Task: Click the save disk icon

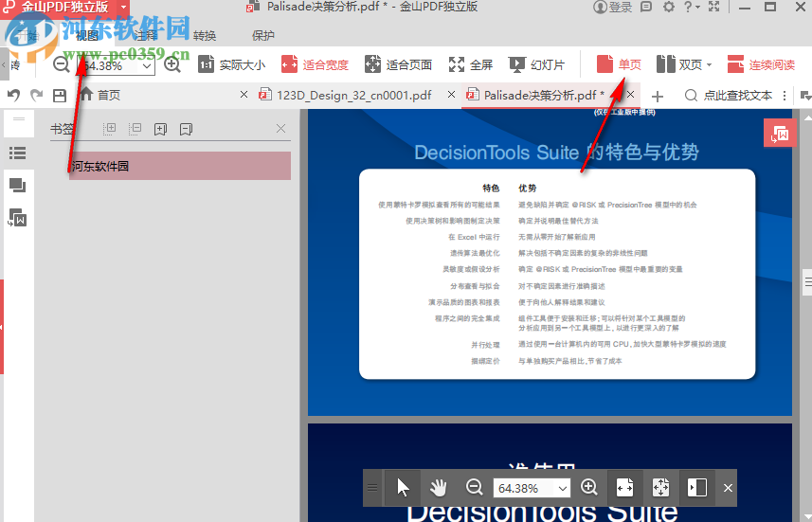Action: click(60, 96)
